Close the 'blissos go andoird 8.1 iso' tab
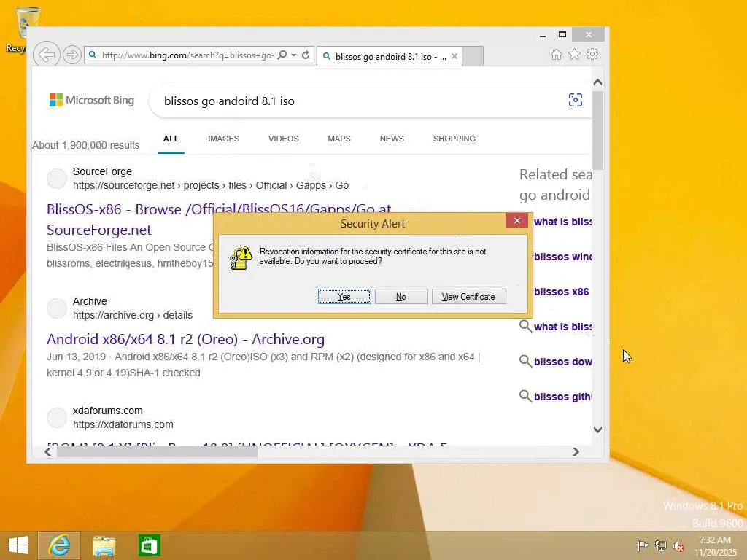The height and width of the screenshot is (560, 747). [x=454, y=56]
